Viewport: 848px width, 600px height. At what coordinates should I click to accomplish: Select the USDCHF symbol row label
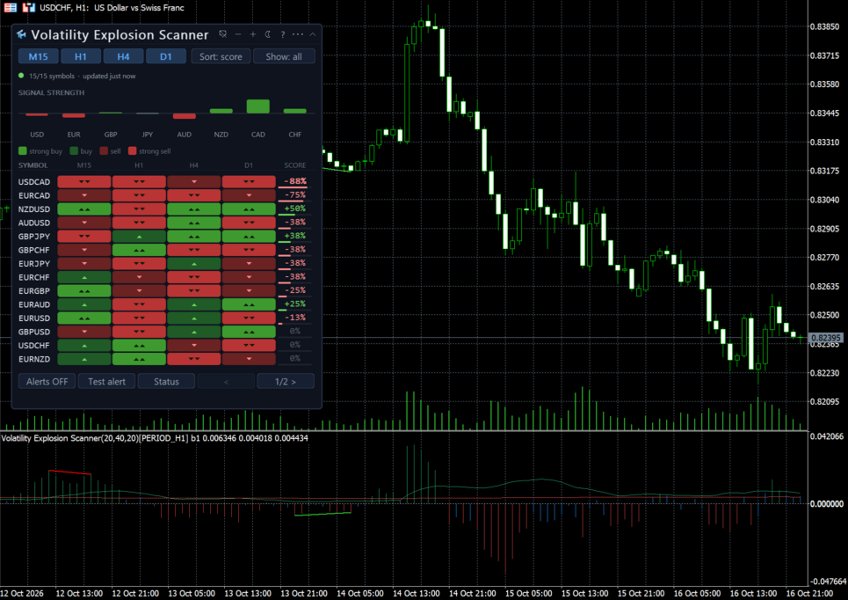pos(34,345)
